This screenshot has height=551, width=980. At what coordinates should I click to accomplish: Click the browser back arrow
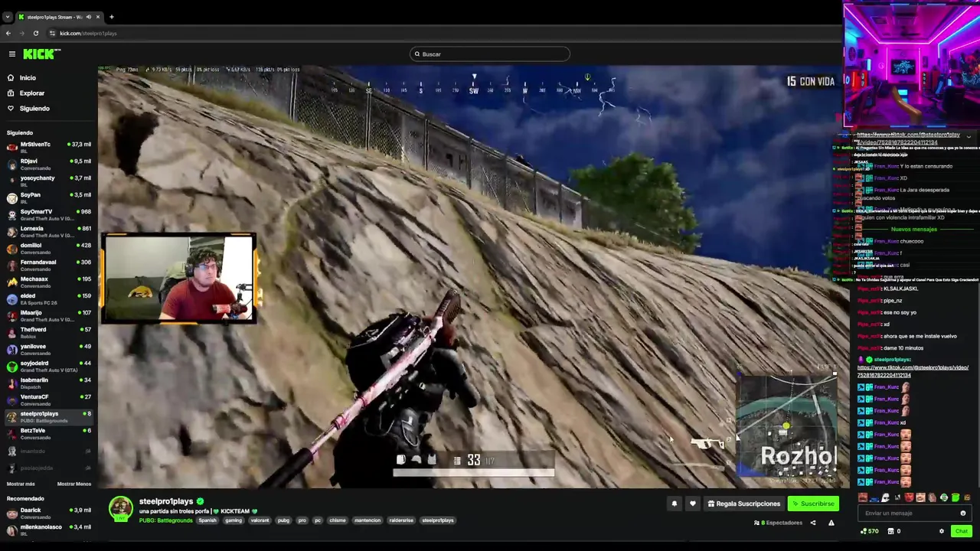coord(8,33)
